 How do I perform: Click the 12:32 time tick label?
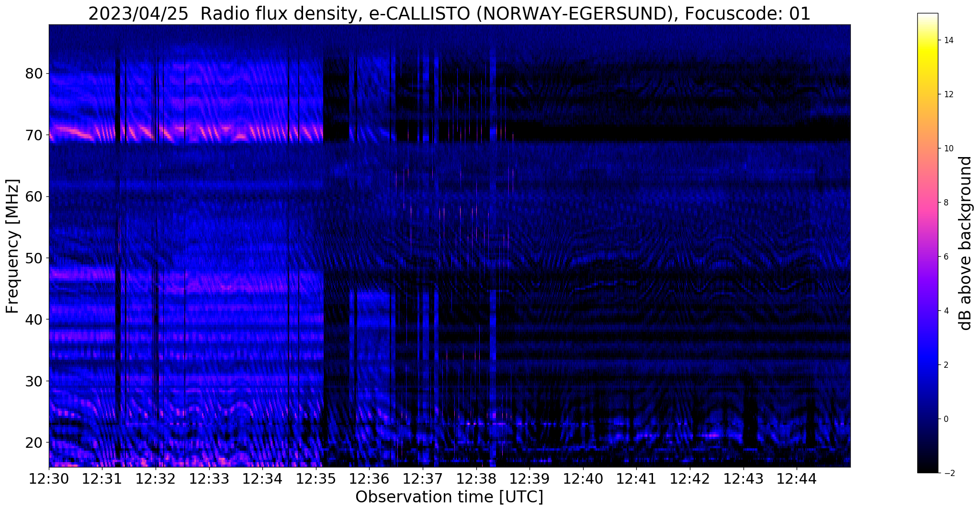click(156, 479)
